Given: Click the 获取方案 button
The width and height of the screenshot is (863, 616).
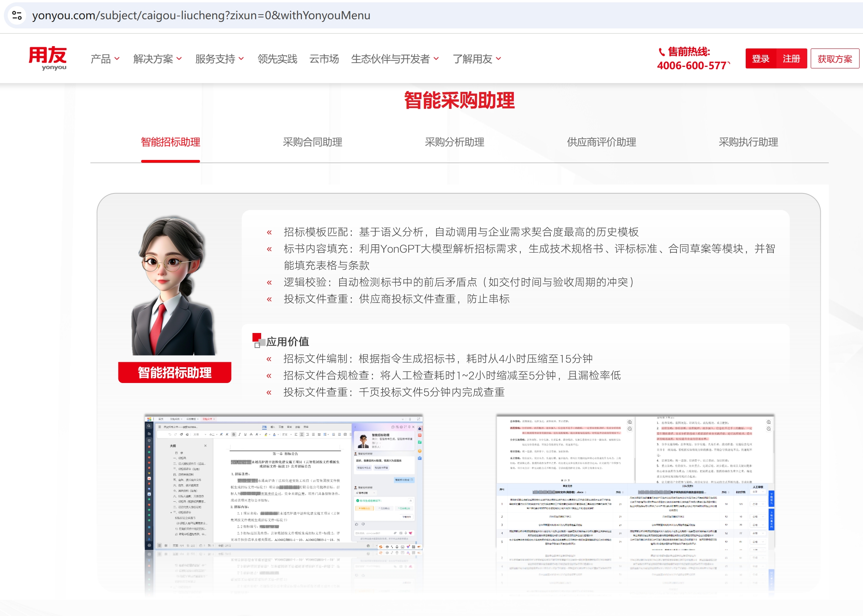Looking at the screenshot, I should point(835,59).
